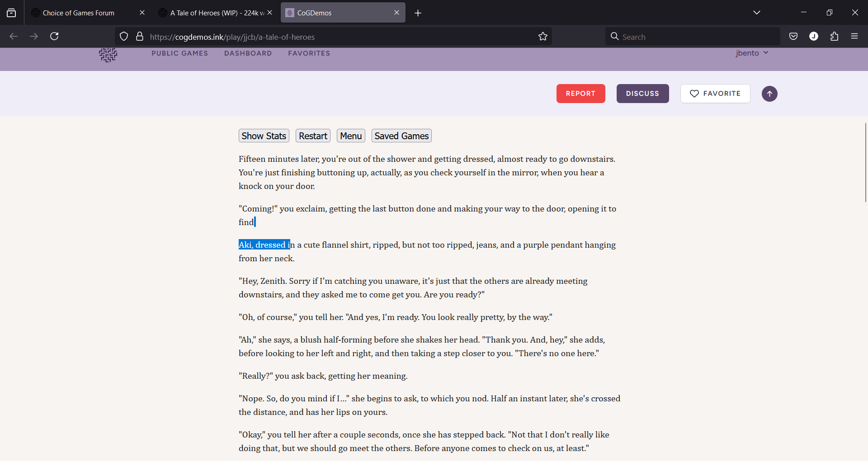Open PUBLIC GAMES nav link
This screenshot has height=461, width=868.
(x=180, y=53)
